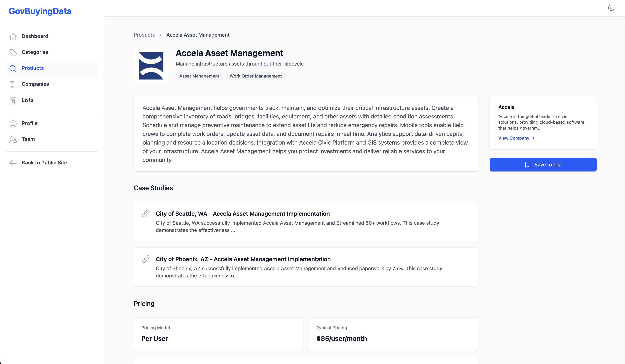The image size is (625, 364).
Task: Click the Products magnifier icon
Action: pyautogui.click(x=13, y=68)
